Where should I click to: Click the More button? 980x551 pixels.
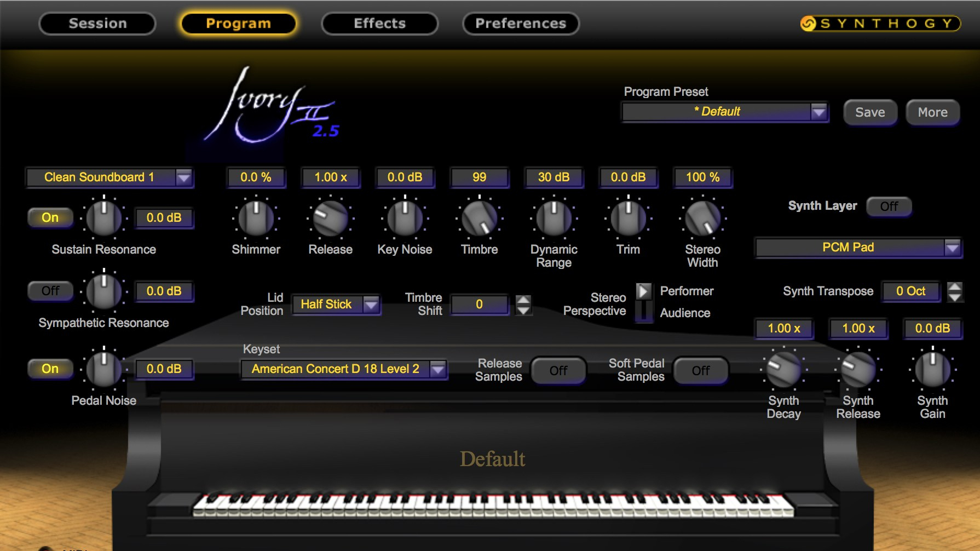click(932, 112)
